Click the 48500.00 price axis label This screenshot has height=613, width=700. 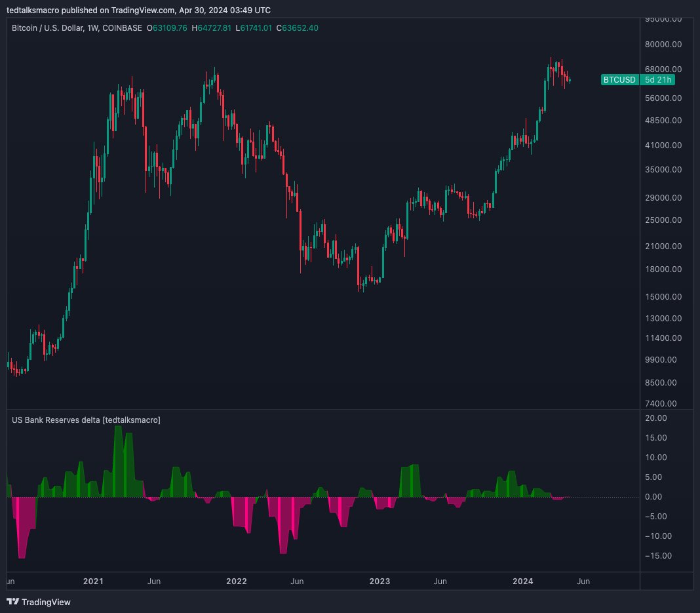pos(663,121)
